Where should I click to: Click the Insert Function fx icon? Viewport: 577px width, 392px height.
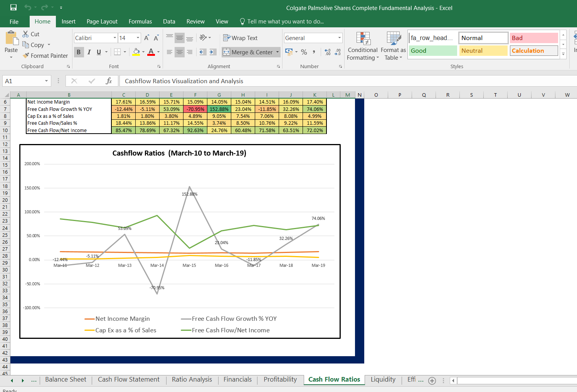click(109, 81)
